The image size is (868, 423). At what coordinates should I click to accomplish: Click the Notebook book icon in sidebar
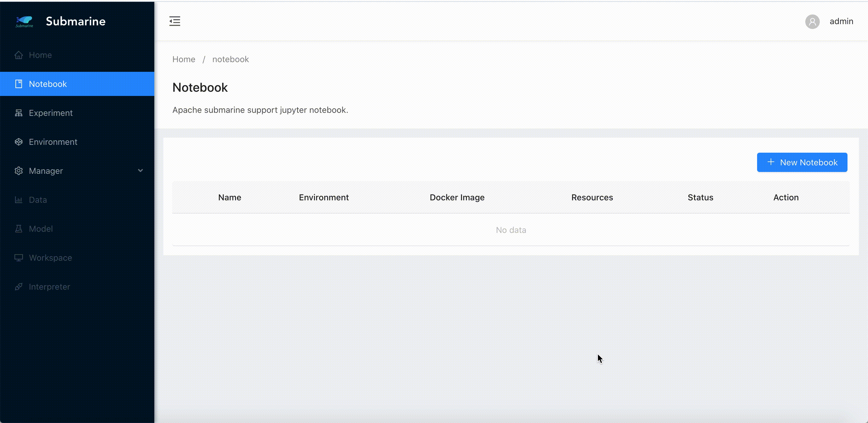[x=19, y=84]
